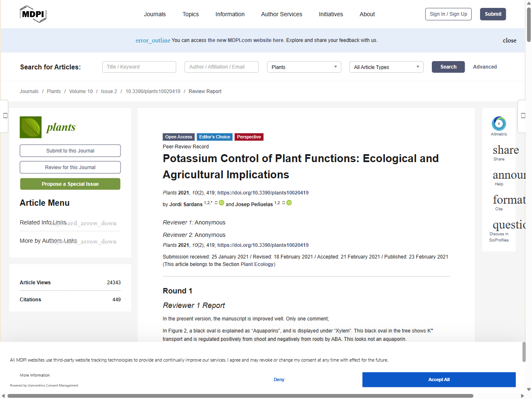Open the Altmetric badge icon

coord(499,123)
